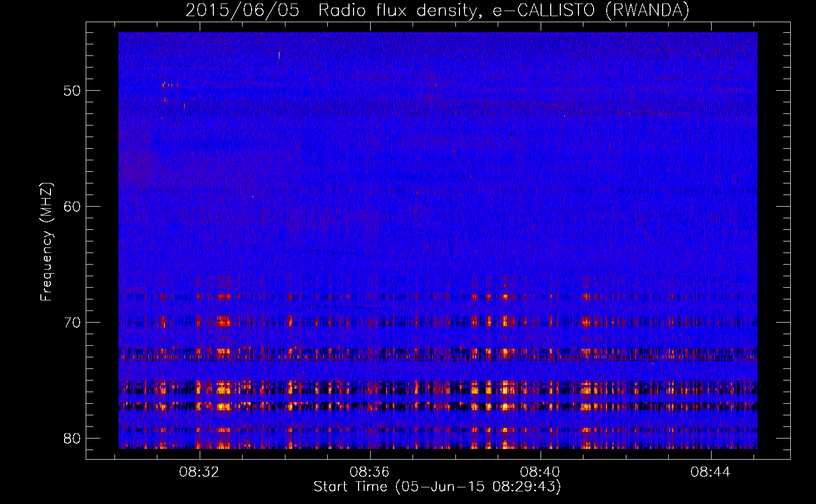Click the 08:40 time tick label
Image resolution: width=816 pixels, height=504 pixels.
541,472
